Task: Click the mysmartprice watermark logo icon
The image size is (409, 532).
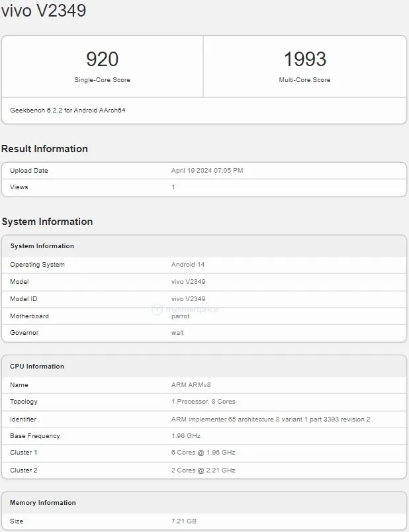Action: 156,309
